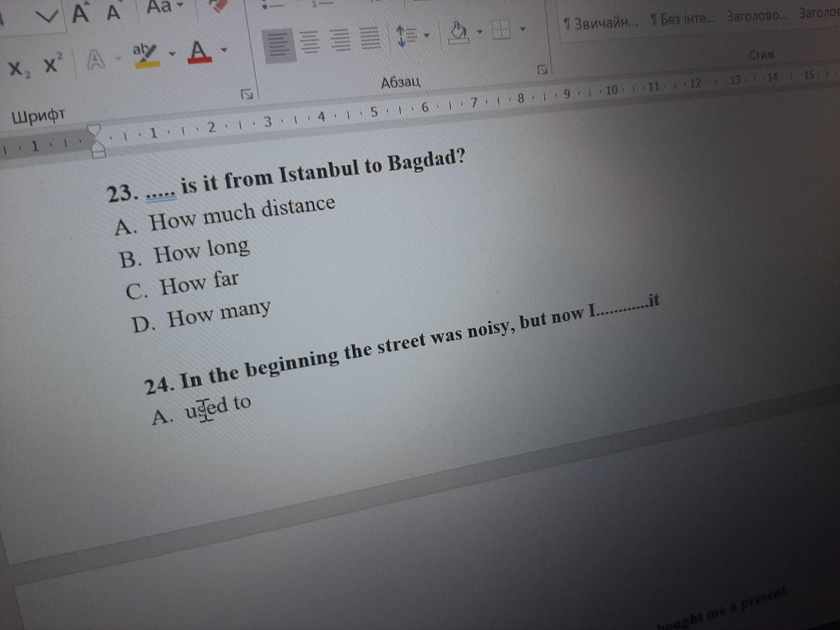This screenshot has width=840, height=630.
Task: Apply red font color
Action: click(x=199, y=51)
